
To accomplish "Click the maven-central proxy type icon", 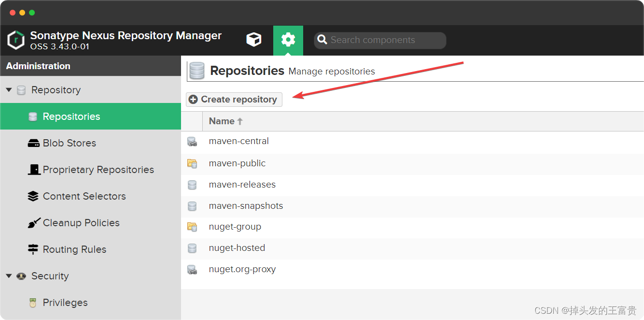I will coord(192,142).
